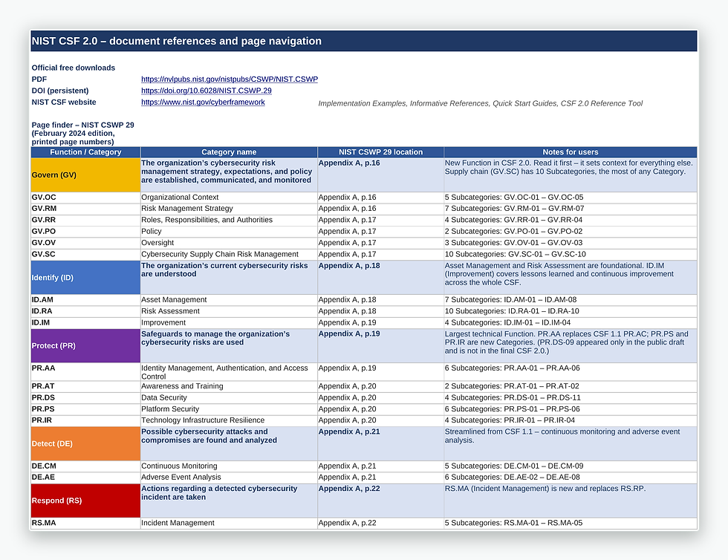Select the 'Function / Category' column header
Screen dimensions: 728x560
point(85,152)
